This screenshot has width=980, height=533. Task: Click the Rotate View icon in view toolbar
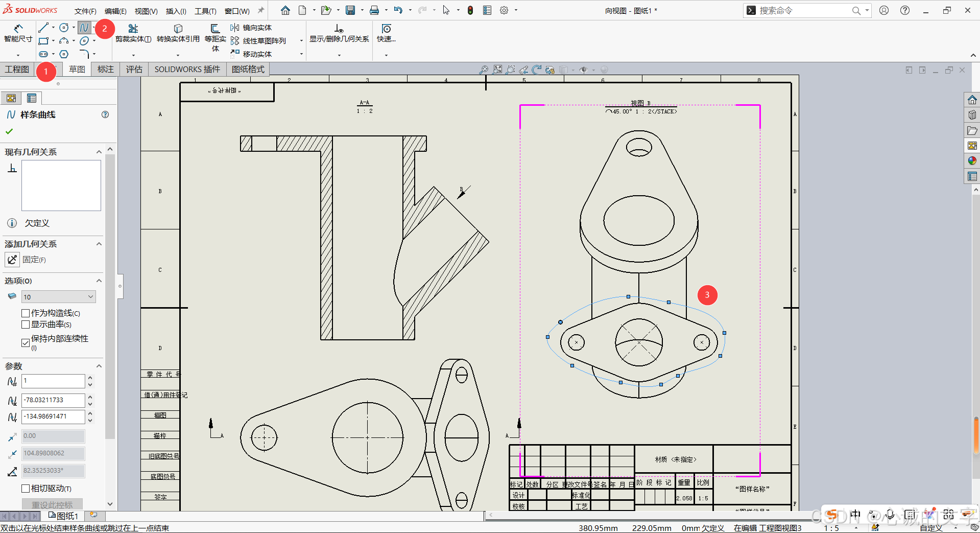(536, 69)
